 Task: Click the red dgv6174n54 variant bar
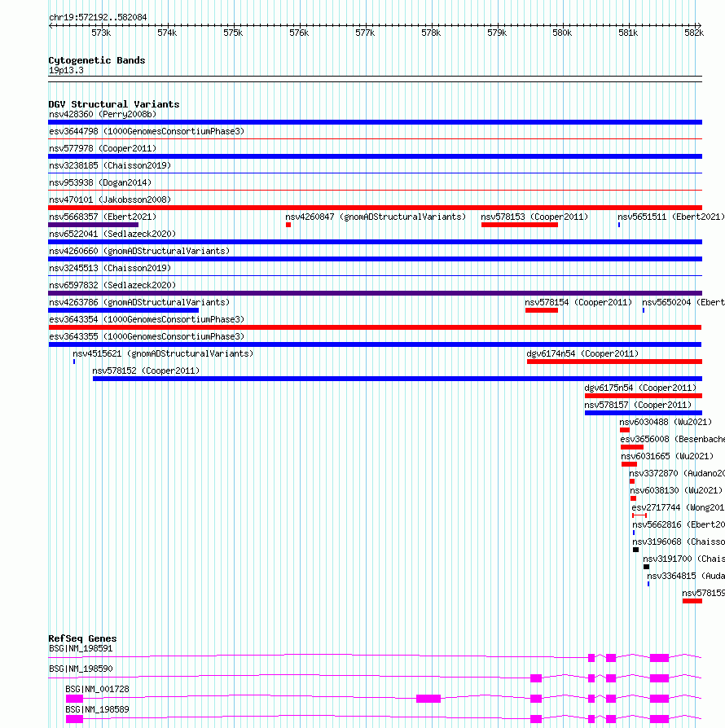[614, 362]
